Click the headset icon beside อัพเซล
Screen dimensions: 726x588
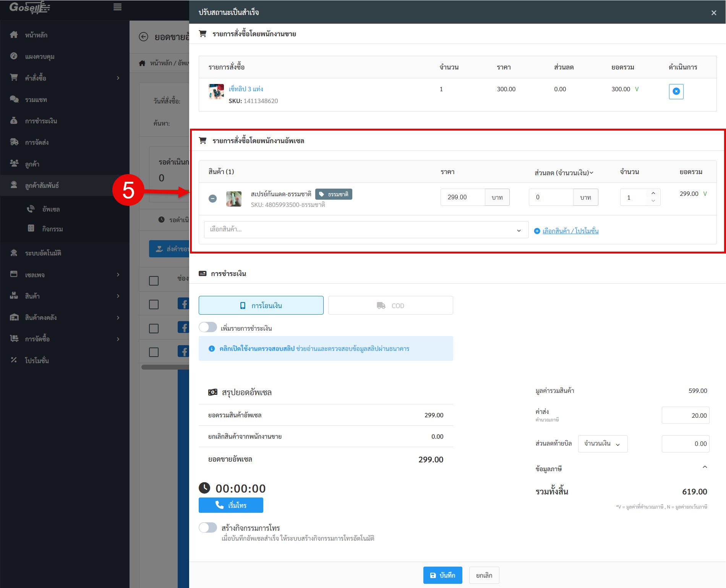[31, 209]
